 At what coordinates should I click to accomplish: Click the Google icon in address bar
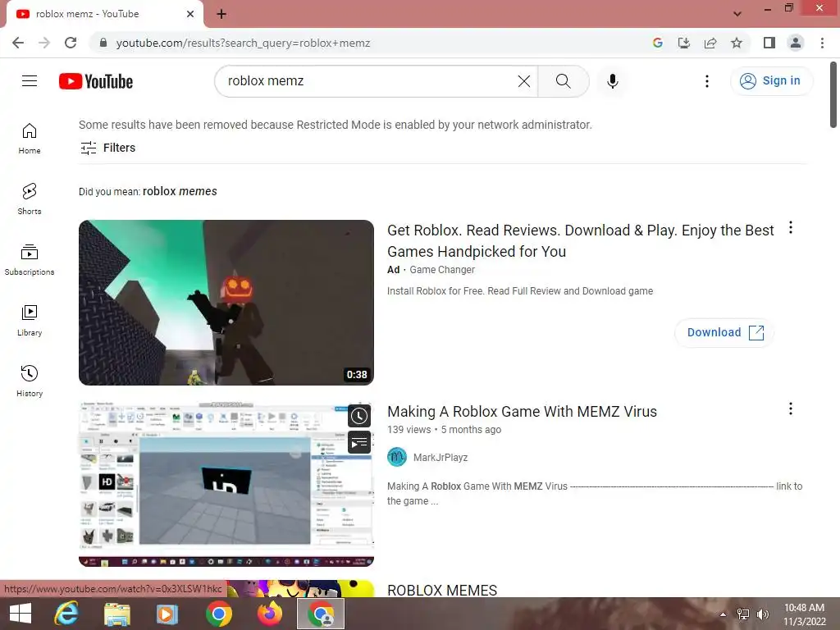pos(658,43)
